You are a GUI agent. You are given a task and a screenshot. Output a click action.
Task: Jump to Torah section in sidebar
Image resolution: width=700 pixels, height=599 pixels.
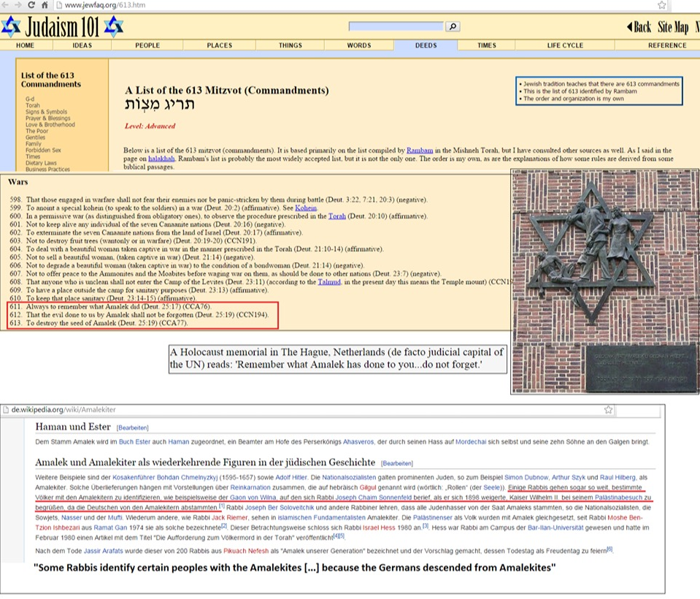(x=33, y=105)
